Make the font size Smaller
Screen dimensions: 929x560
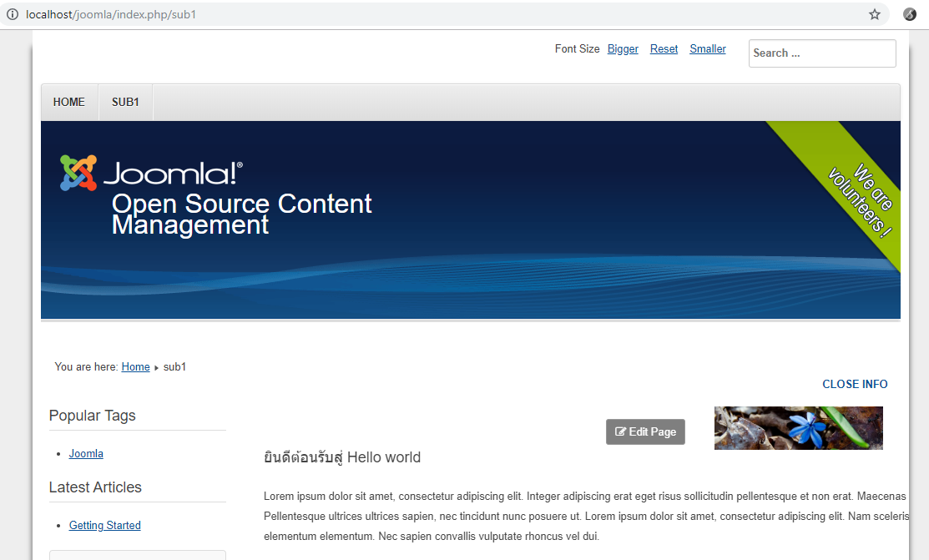tap(707, 49)
